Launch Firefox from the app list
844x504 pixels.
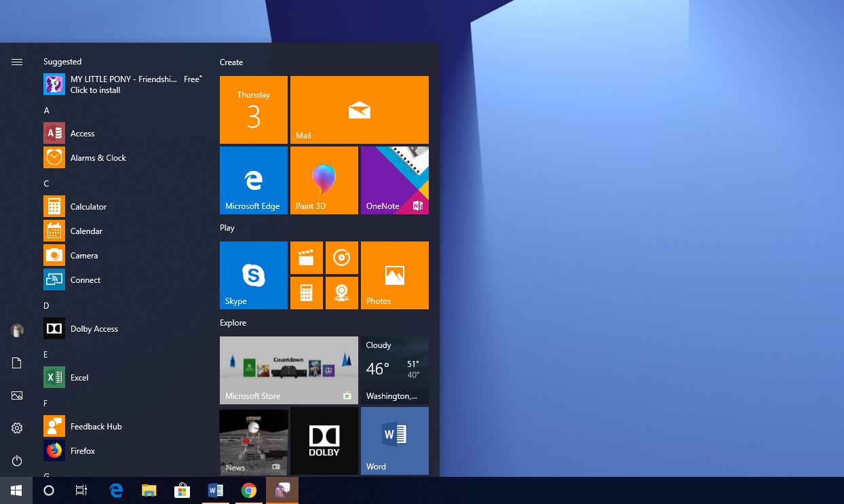click(x=123, y=451)
